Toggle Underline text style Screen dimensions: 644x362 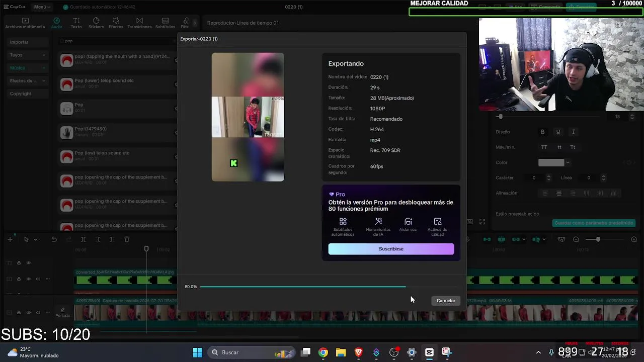(x=558, y=132)
